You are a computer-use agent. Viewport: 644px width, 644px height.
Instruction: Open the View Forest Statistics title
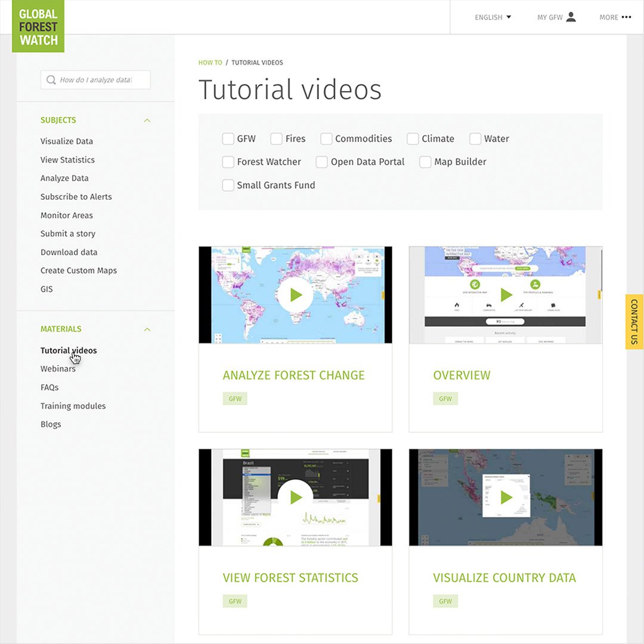click(x=290, y=578)
